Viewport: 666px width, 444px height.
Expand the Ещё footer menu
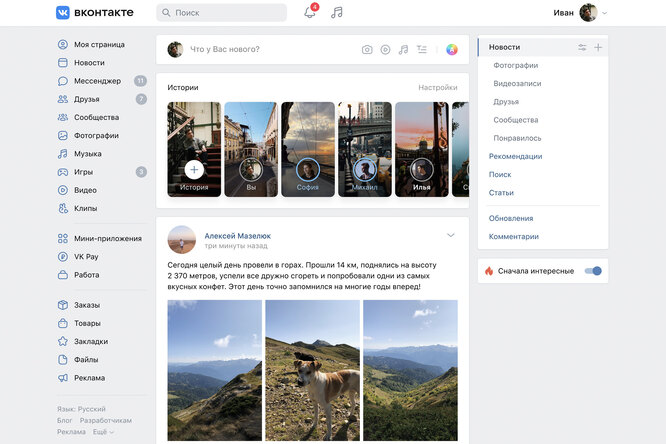[103, 432]
